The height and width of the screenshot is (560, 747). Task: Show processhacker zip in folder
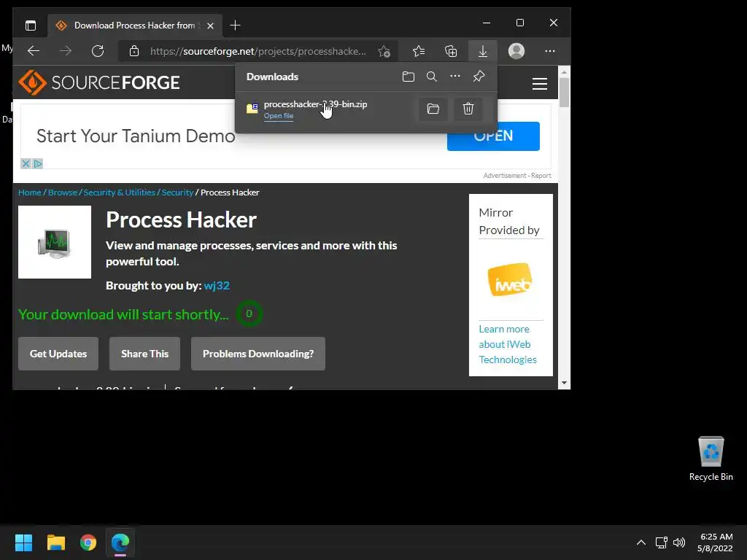433,109
